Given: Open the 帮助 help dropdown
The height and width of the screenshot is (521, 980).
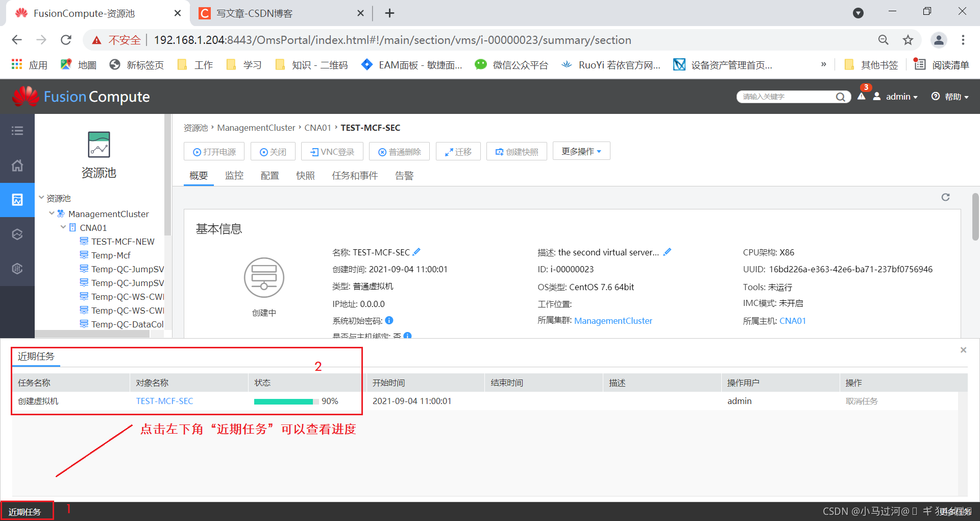Looking at the screenshot, I should (950, 97).
